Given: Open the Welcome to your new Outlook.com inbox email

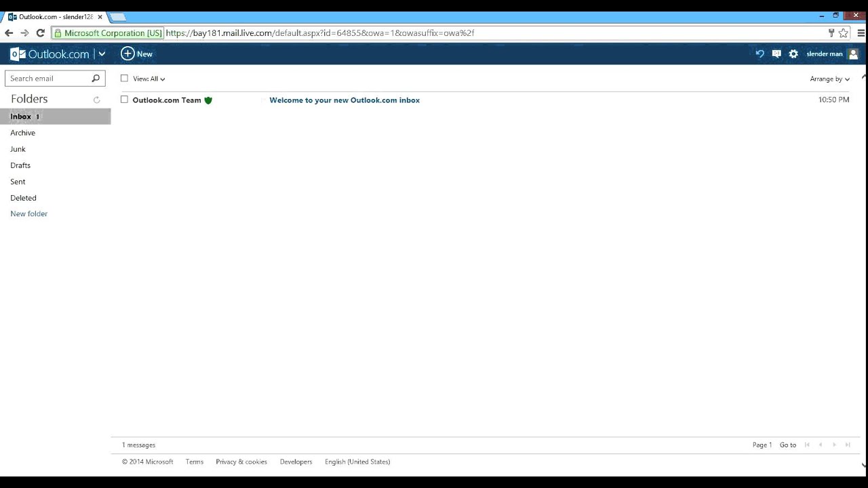Looking at the screenshot, I should (x=344, y=100).
